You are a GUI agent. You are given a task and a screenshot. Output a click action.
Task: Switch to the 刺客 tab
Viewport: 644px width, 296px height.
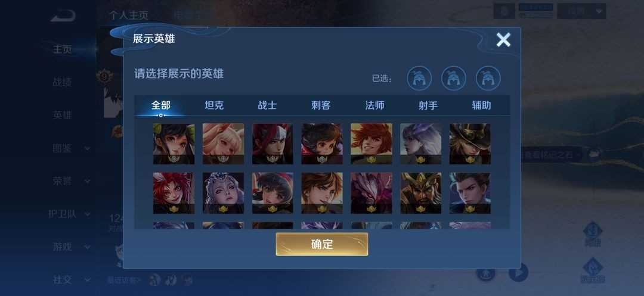coord(321,105)
